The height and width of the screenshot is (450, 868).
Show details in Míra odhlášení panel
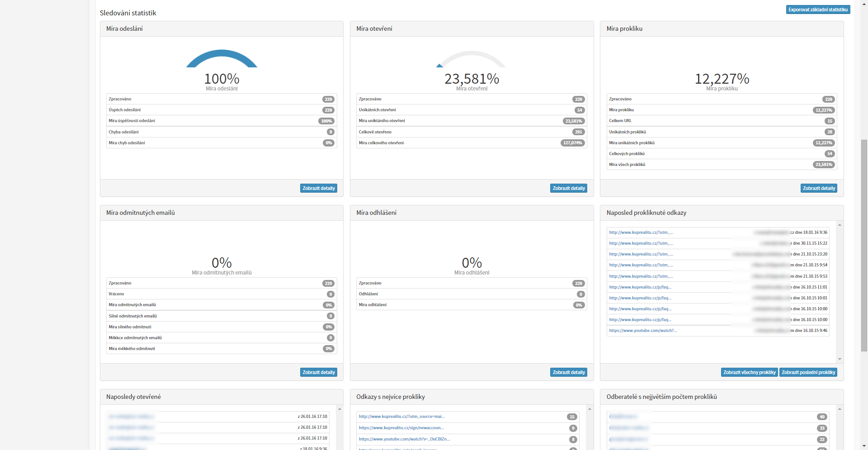pos(568,372)
